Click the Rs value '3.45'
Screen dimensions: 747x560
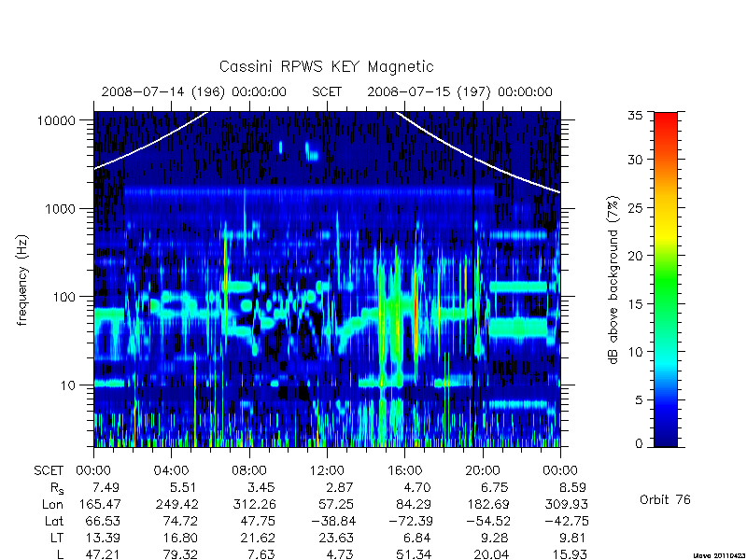(x=261, y=487)
